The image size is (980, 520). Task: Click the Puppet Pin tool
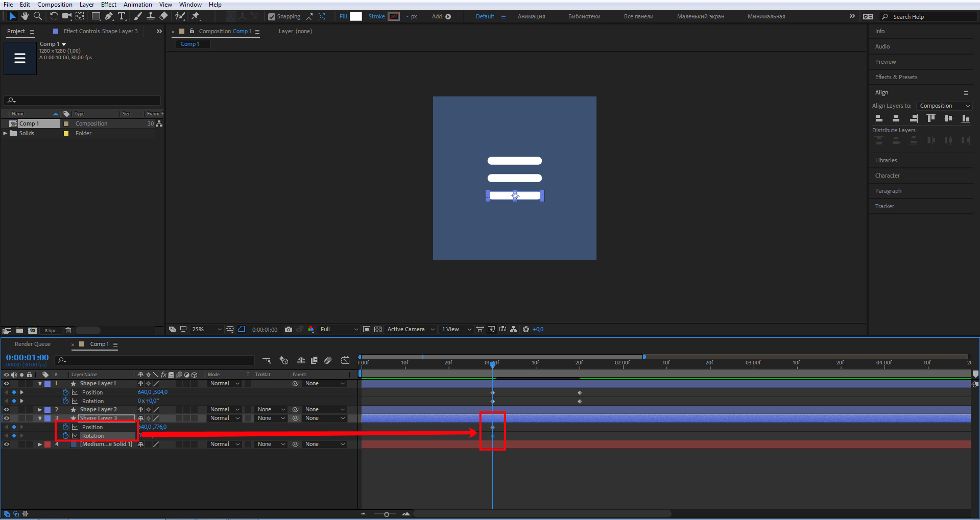point(196,16)
